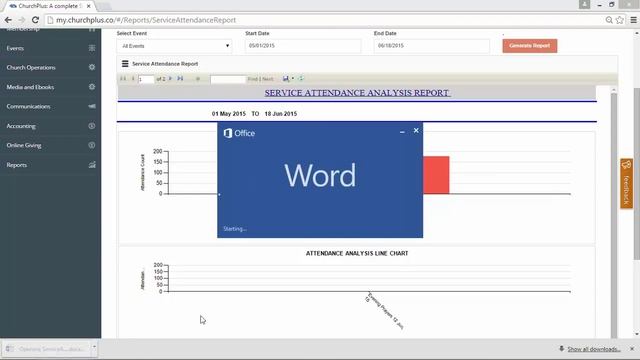
Task: Close the downloads bar
Action: point(632,349)
